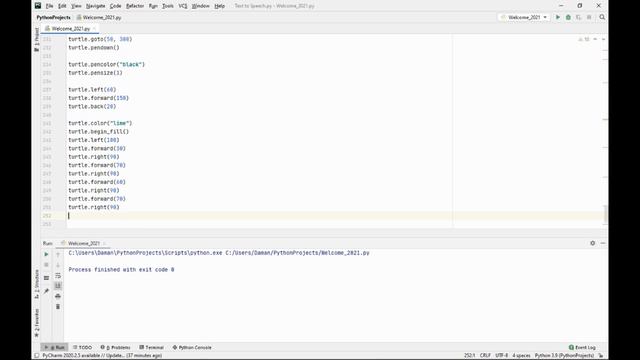Viewport: 640px width, 360px height.
Task: Click PythonProjects breadcrumb in the navigation bar
Action: point(53,18)
